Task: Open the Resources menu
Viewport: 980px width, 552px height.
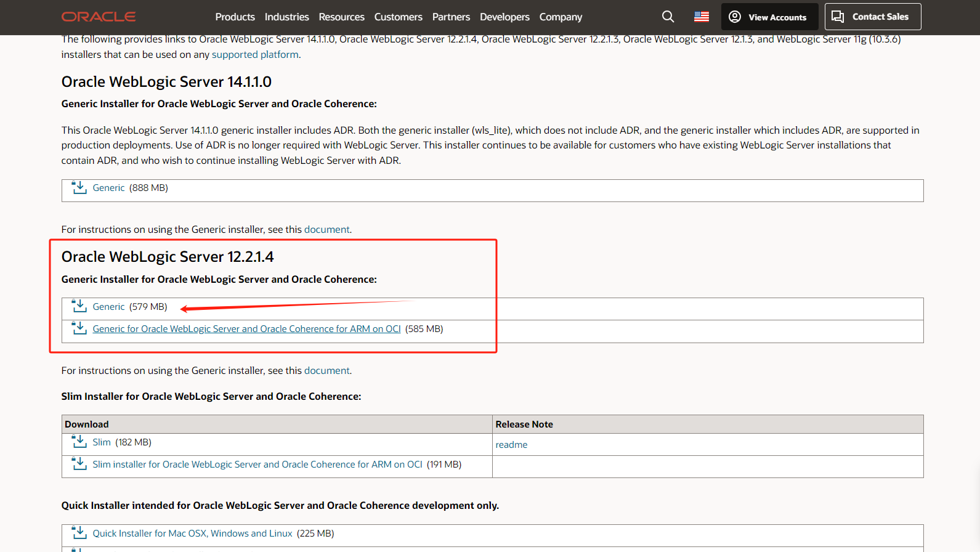Action: pos(341,17)
